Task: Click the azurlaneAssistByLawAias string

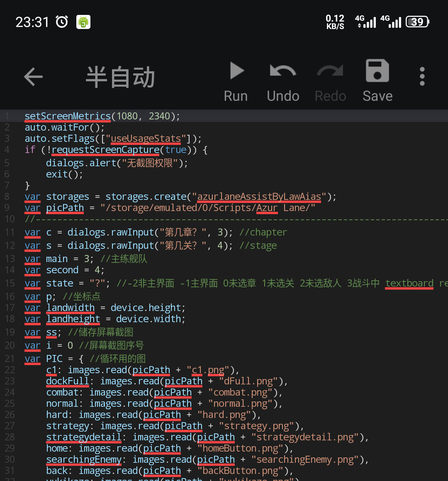Action: click(x=259, y=197)
